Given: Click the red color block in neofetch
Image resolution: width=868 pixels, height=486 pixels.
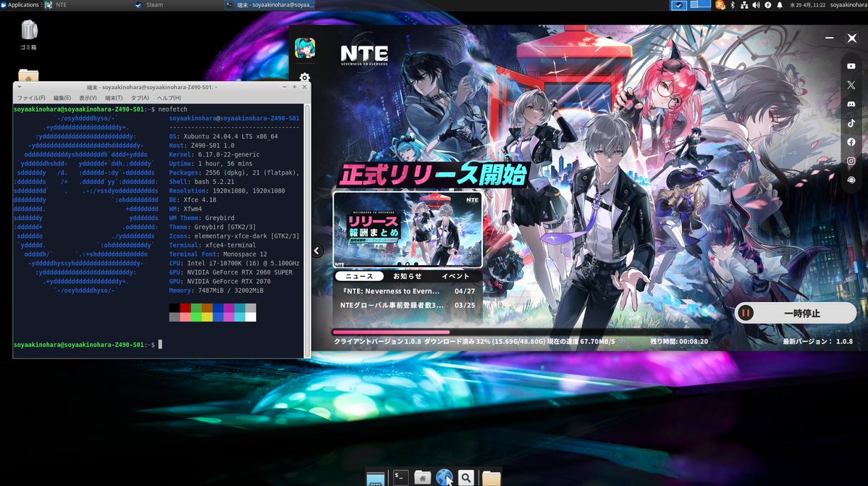Looking at the screenshot, I should [x=185, y=308].
